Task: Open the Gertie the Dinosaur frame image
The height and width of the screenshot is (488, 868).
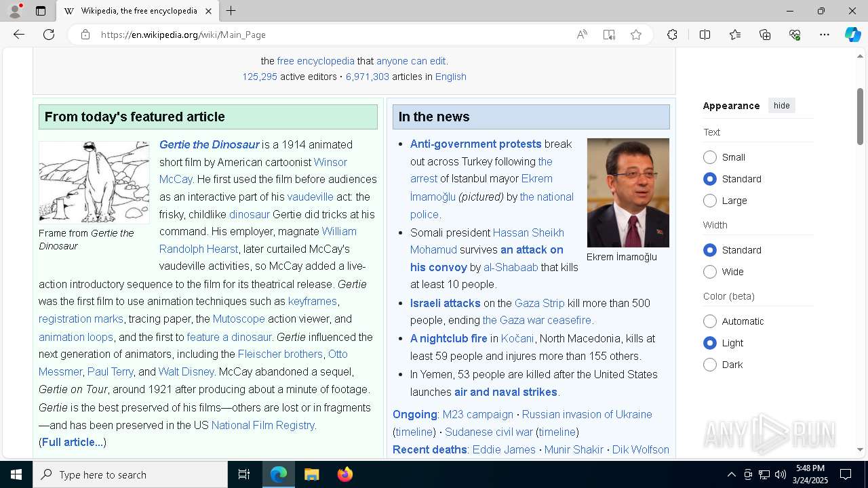Action: [94, 182]
